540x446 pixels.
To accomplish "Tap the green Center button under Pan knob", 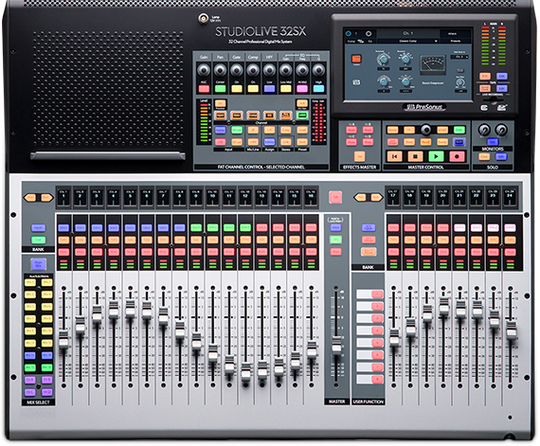I will 220,89.
